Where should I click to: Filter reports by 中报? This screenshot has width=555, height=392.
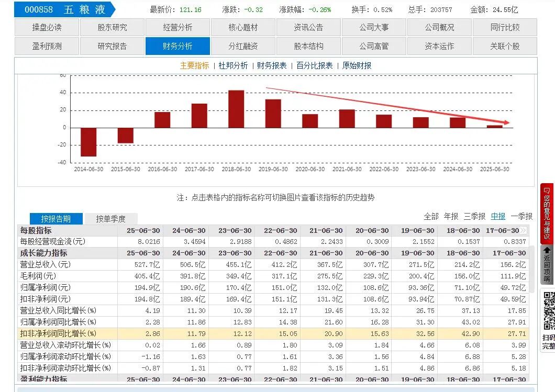pos(498,216)
